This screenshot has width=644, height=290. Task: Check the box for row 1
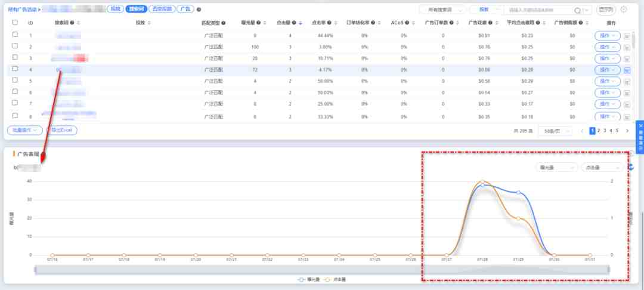pos(15,35)
